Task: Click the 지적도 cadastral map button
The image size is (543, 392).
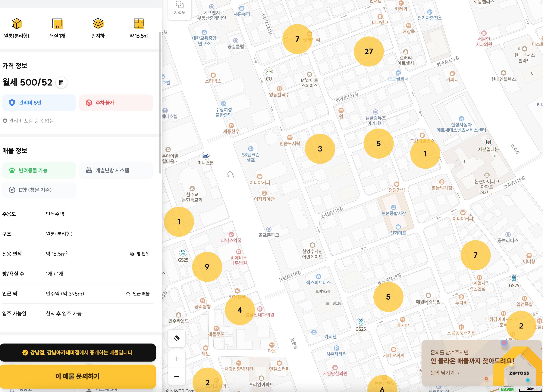Action: coord(180,8)
